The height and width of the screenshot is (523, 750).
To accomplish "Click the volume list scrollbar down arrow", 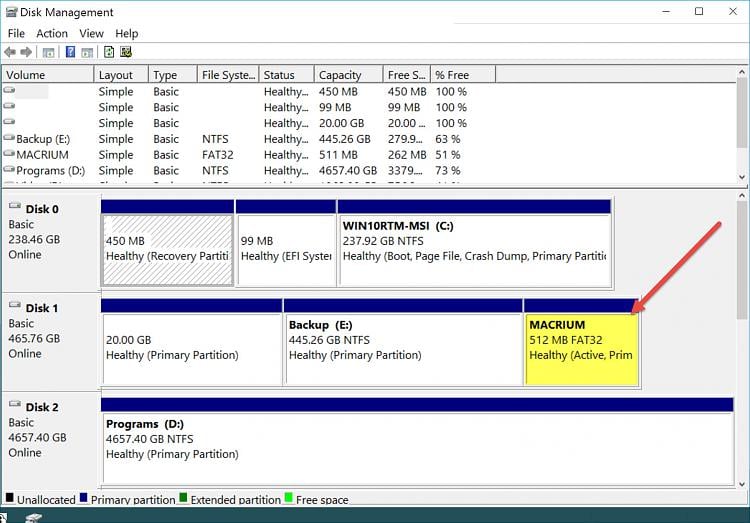I will pos(742,177).
